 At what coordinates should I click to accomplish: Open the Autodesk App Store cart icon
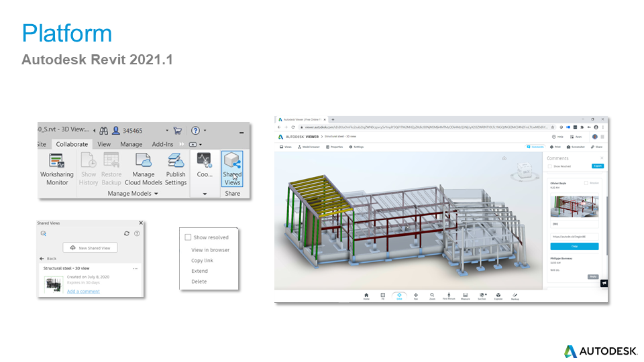point(177,131)
